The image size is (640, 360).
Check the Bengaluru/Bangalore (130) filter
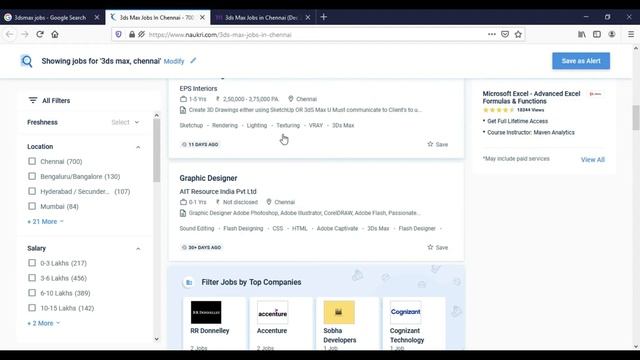click(x=32, y=176)
